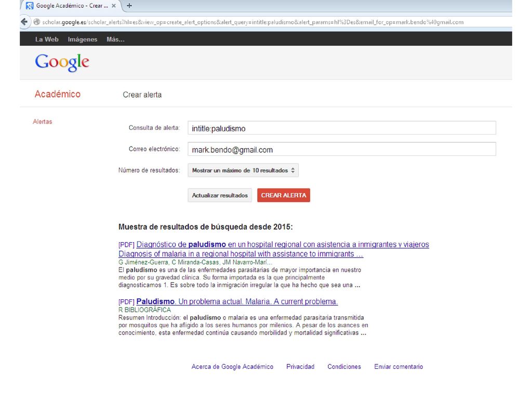This screenshot has width=532, height=399.
Task: Click the snippet starting El paludismo es una
Action: [x=240, y=277]
